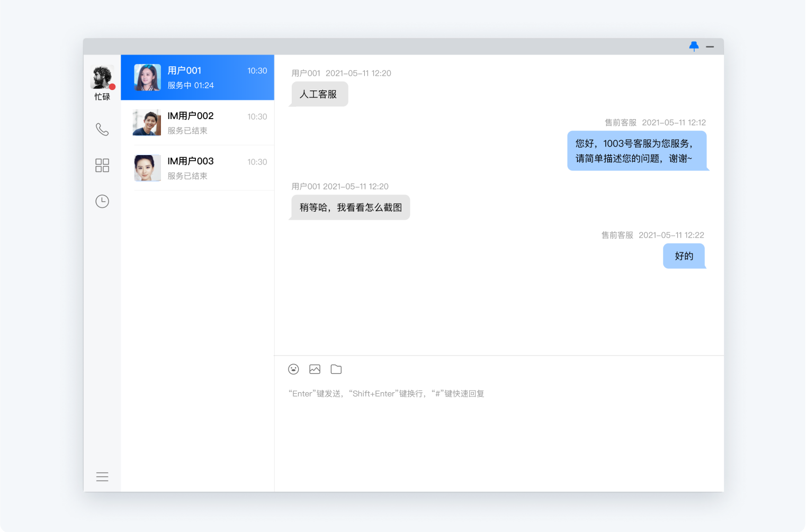
Task: Pin the window with the blue pin icon
Action: point(694,47)
